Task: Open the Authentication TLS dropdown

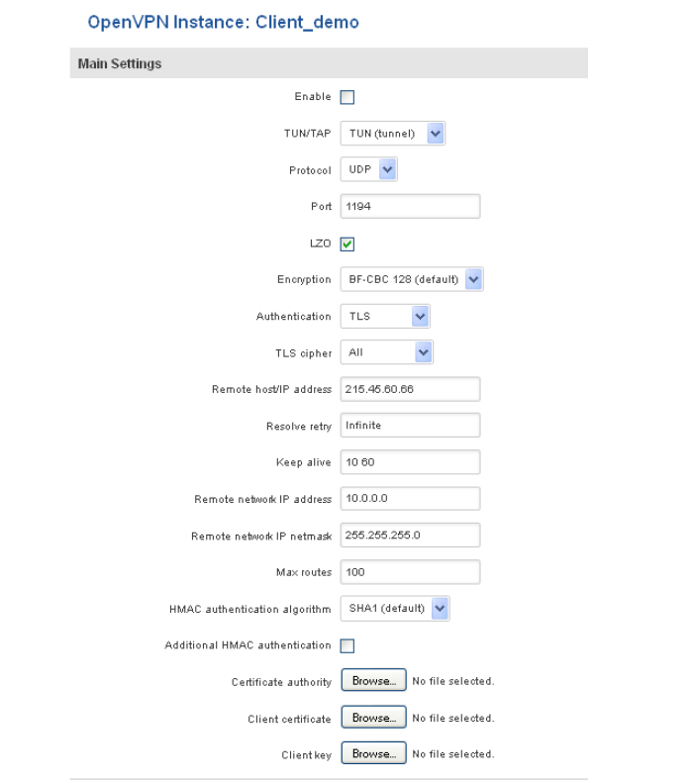Action: point(386,317)
